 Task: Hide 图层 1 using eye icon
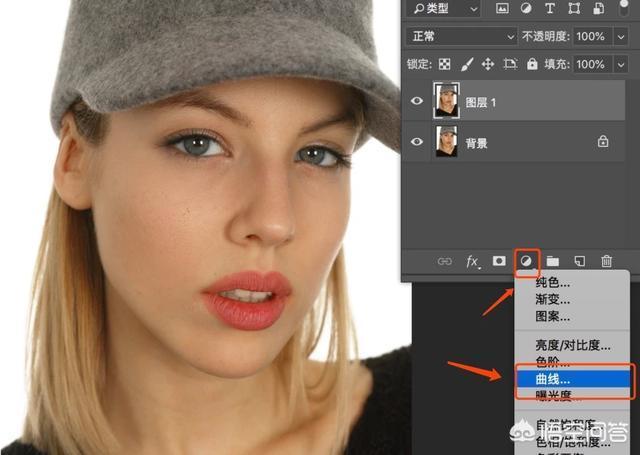coord(418,101)
